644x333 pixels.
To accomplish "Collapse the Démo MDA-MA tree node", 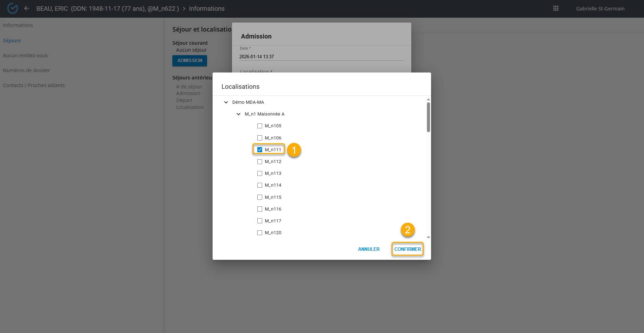I will pyautogui.click(x=226, y=102).
